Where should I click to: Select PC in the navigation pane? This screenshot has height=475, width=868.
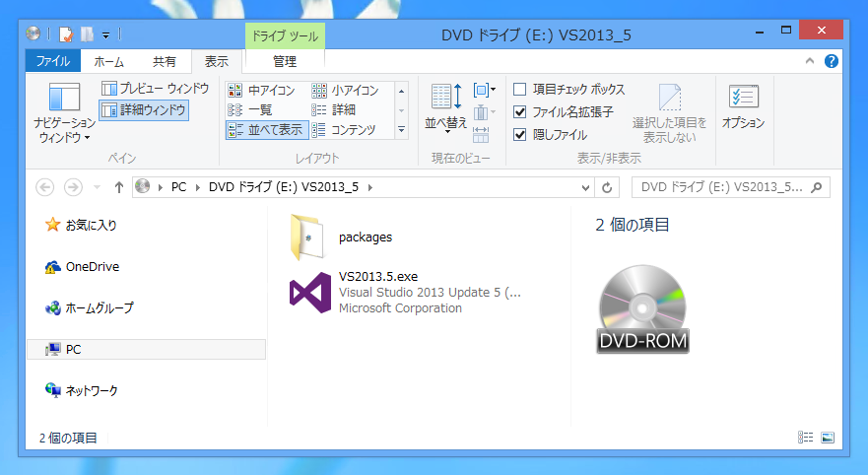click(146, 349)
